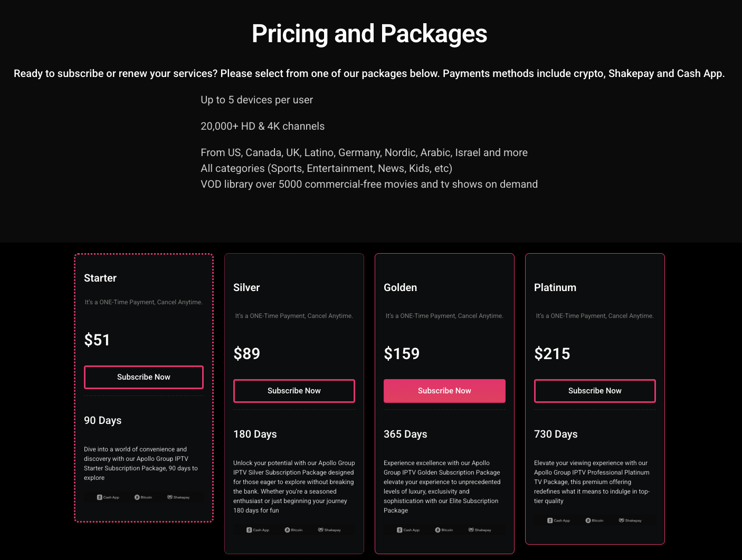Screen dimensions: 742x560
Task: Click the Pricing and Packages heading
Action: click(x=369, y=34)
